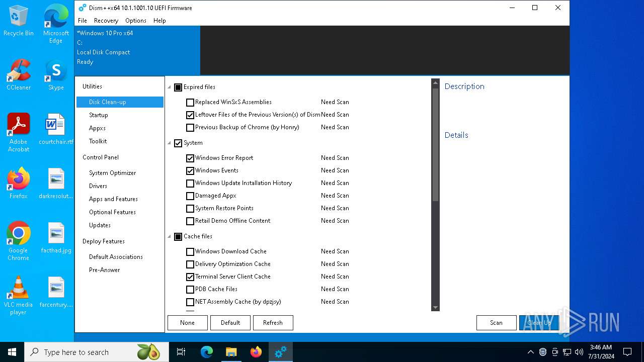Click the Clean Up button
Viewport: 644px width, 362px height.
click(539, 323)
